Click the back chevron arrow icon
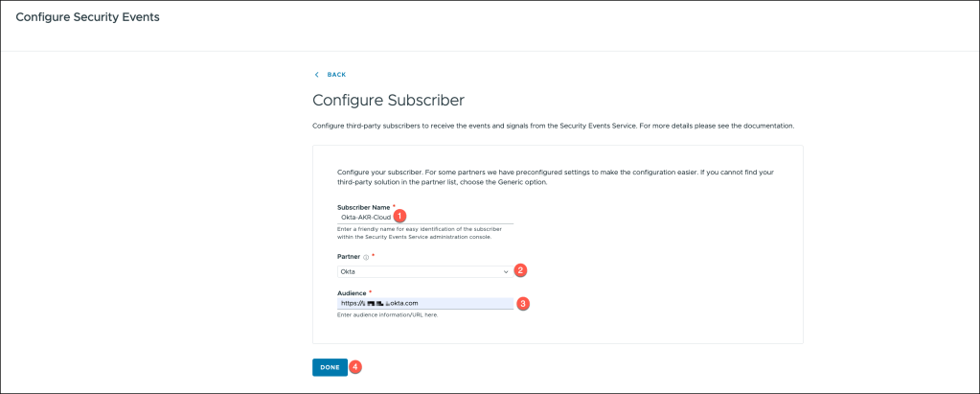The width and height of the screenshot is (980, 394). click(x=317, y=74)
